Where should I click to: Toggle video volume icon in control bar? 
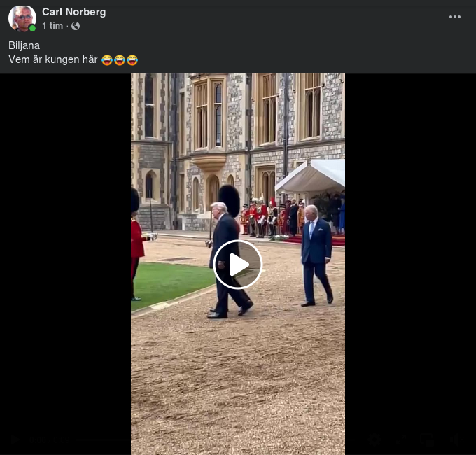pos(455,440)
